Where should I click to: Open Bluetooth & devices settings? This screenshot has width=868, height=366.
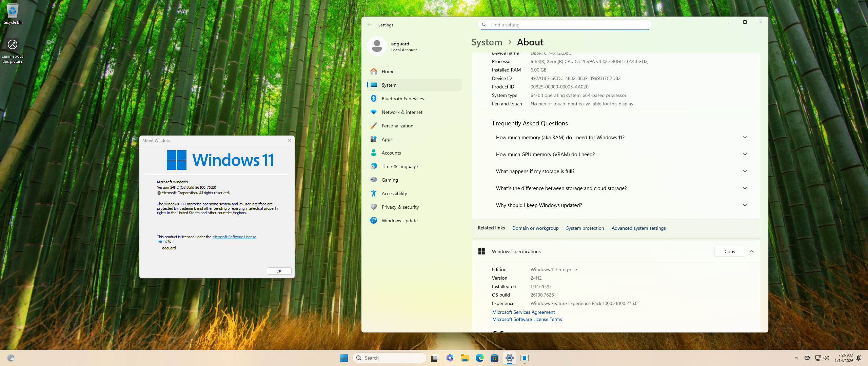point(402,99)
